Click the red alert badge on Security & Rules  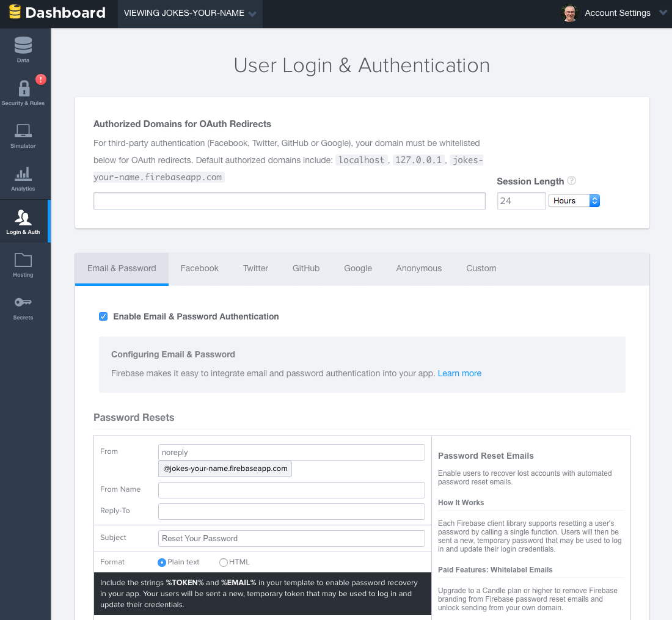(x=41, y=79)
